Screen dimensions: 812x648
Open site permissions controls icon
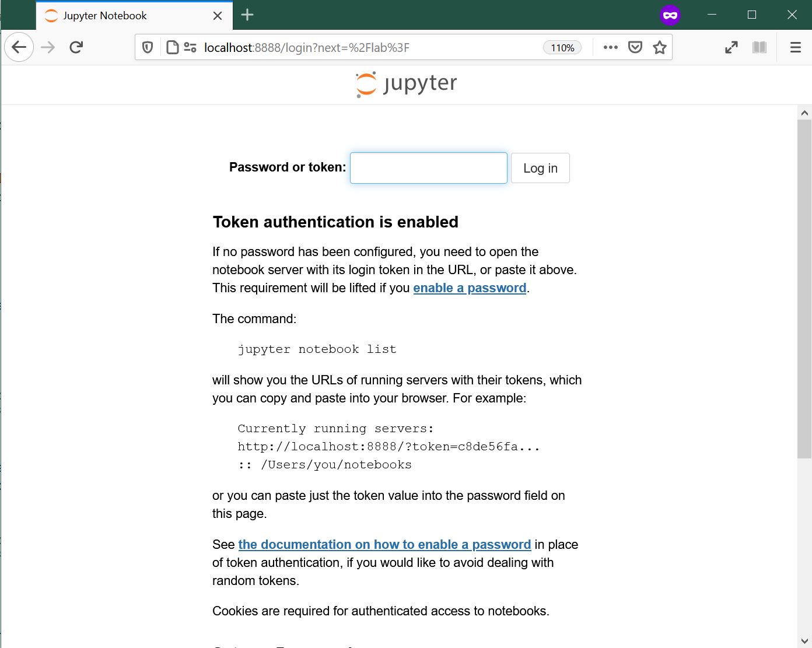[190, 47]
